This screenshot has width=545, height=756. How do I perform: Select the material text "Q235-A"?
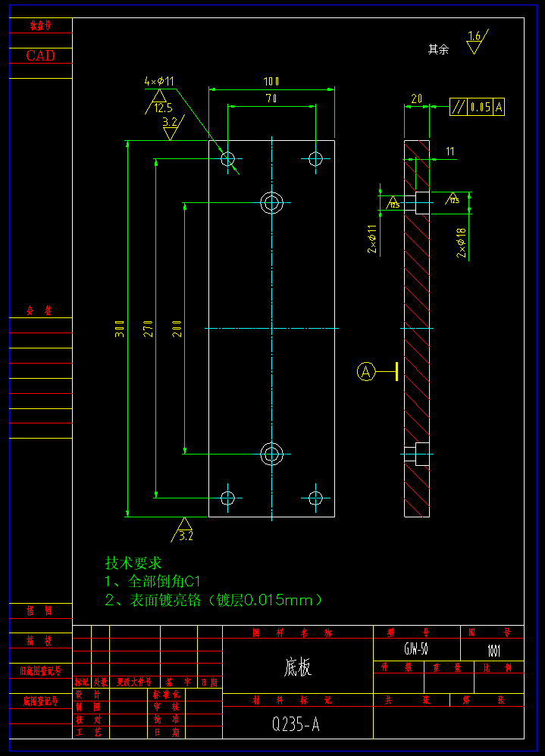pos(296,724)
